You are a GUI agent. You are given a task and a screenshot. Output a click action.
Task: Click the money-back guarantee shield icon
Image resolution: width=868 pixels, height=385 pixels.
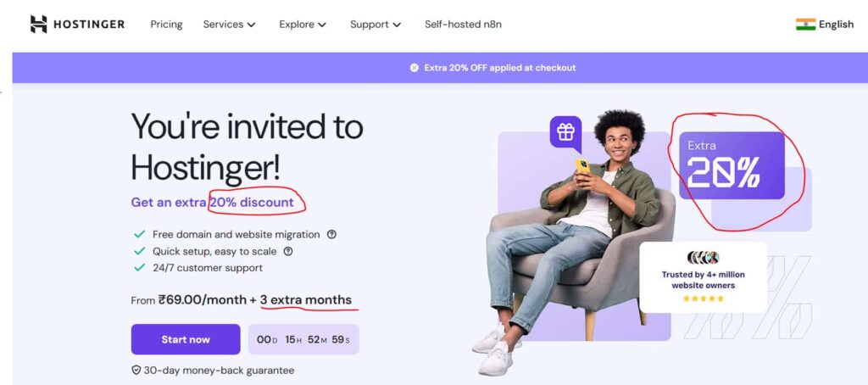tap(136, 371)
